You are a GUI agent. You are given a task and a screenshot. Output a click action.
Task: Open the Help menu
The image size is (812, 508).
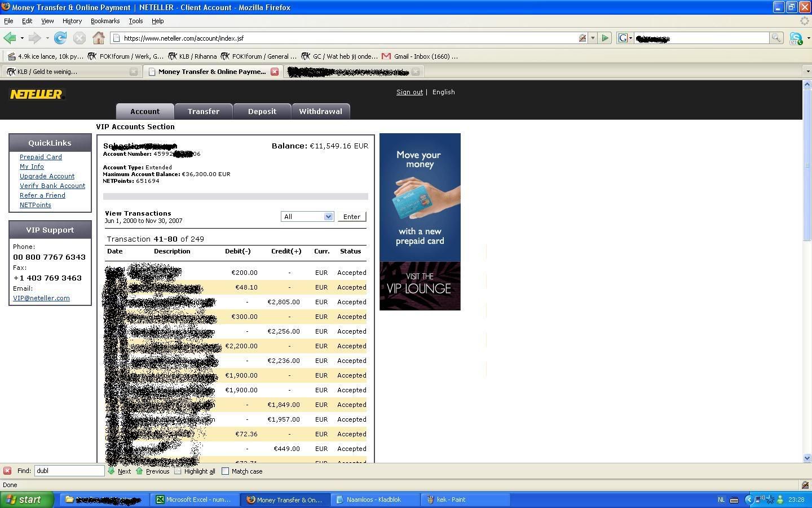pyautogui.click(x=157, y=21)
